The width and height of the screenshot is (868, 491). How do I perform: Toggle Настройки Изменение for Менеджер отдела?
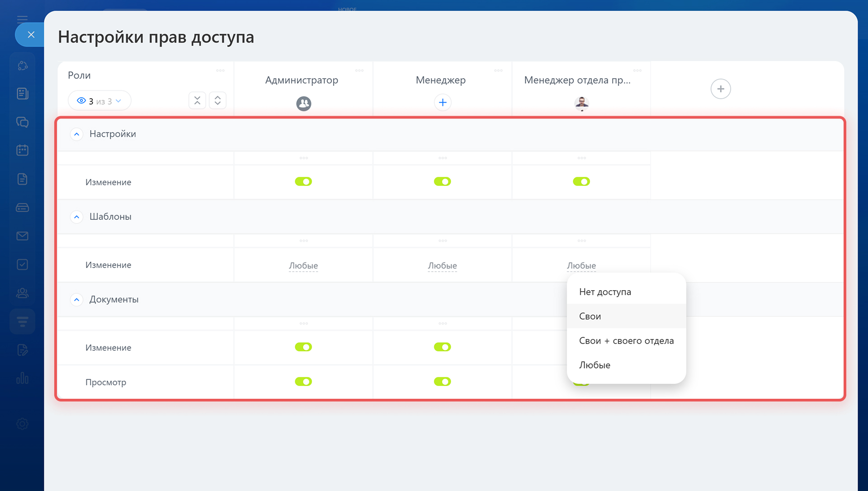coord(581,182)
